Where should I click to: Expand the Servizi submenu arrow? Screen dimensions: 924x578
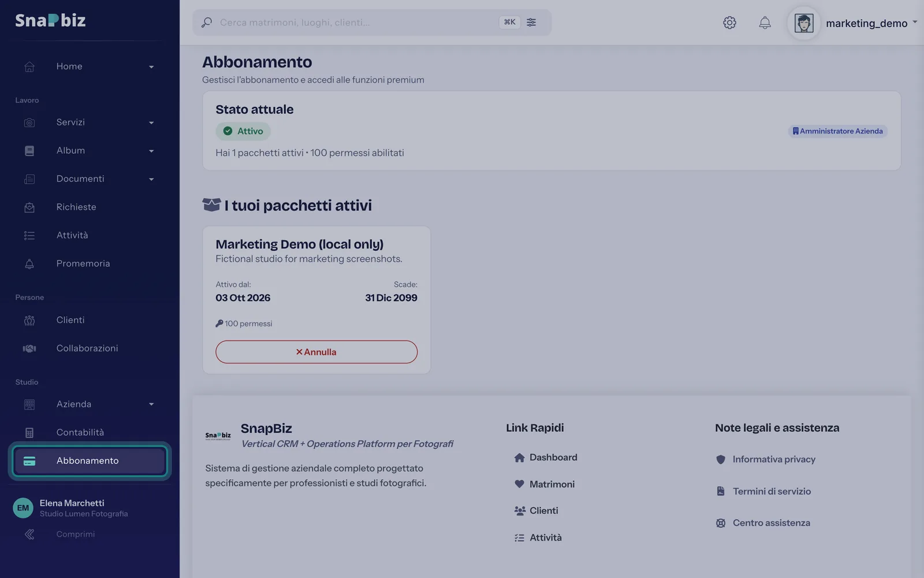pos(151,123)
